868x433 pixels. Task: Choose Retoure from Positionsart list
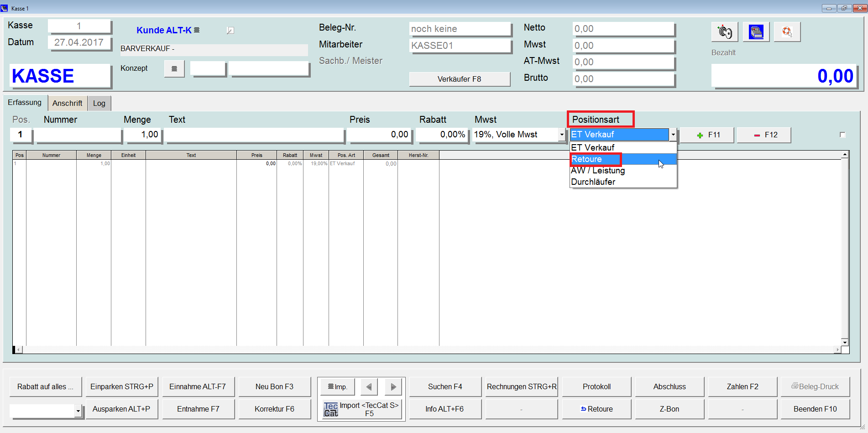coord(623,159)
